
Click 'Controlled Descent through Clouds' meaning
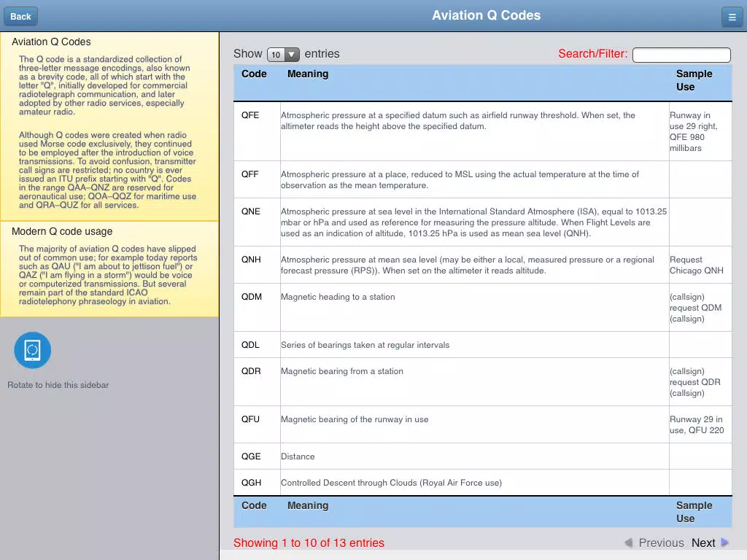(x=391, y=483)
